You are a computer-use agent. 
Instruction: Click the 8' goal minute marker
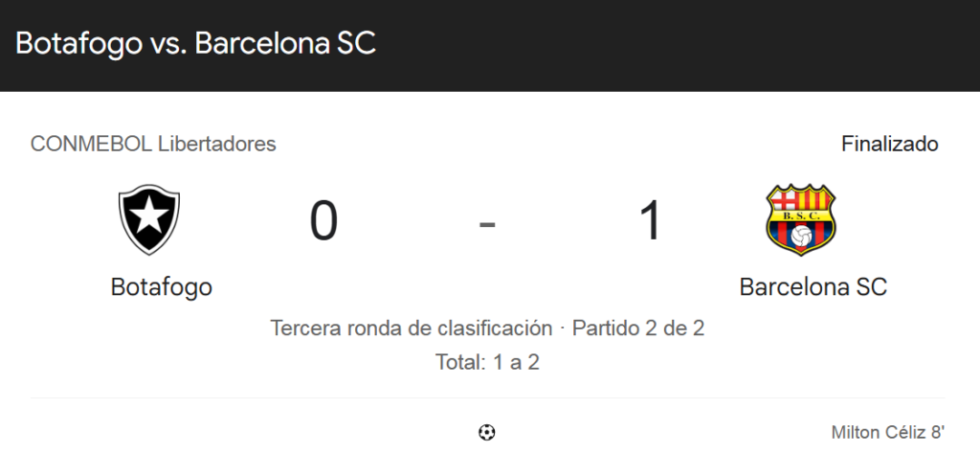point(938,433)
